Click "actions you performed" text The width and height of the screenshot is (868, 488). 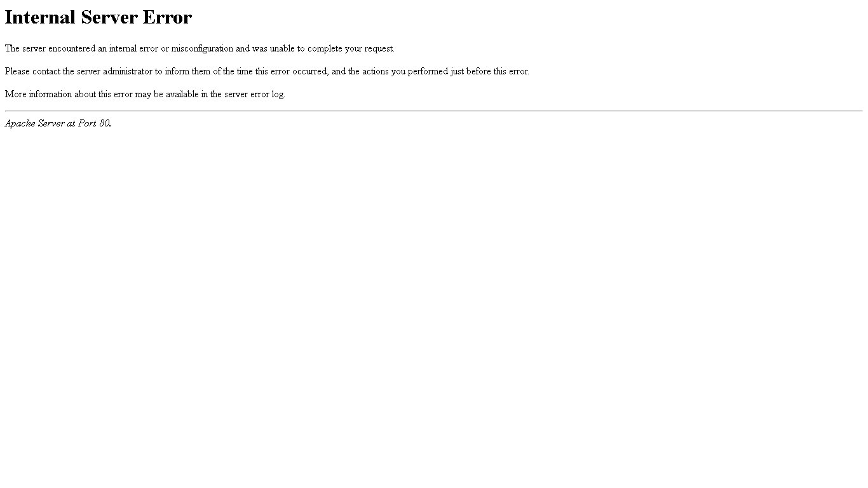[x=405, y=72]
